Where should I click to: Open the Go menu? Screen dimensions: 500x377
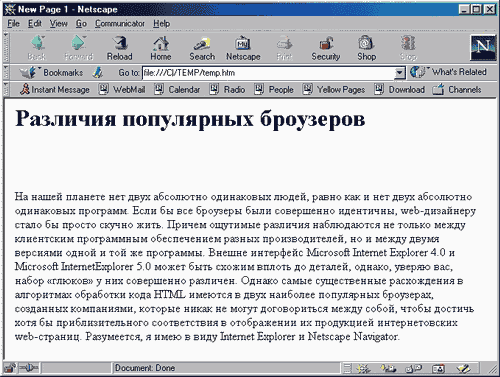pyautogui.click(x=81, y=24)
